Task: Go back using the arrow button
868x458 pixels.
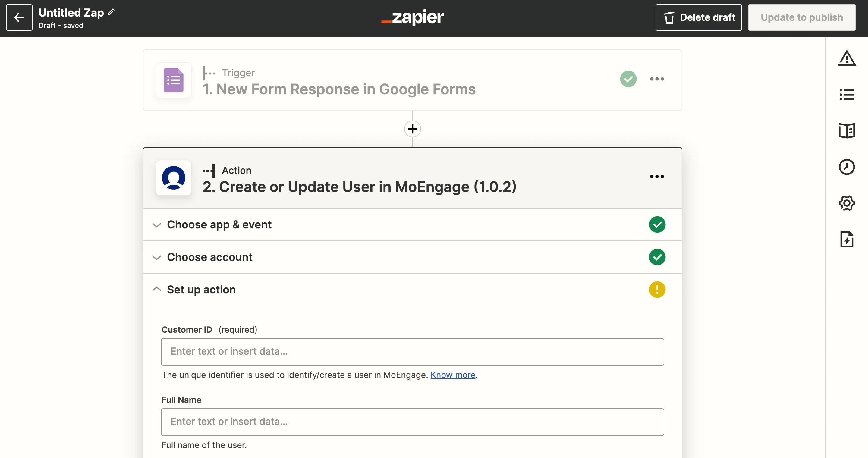Action: pyautogui.click(x=19, y=17)
